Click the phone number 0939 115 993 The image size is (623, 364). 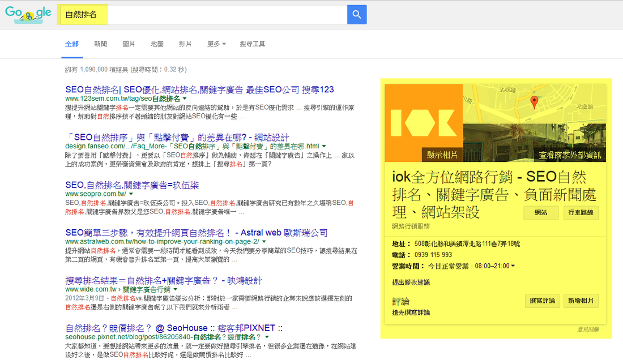[x=433, y=255]
